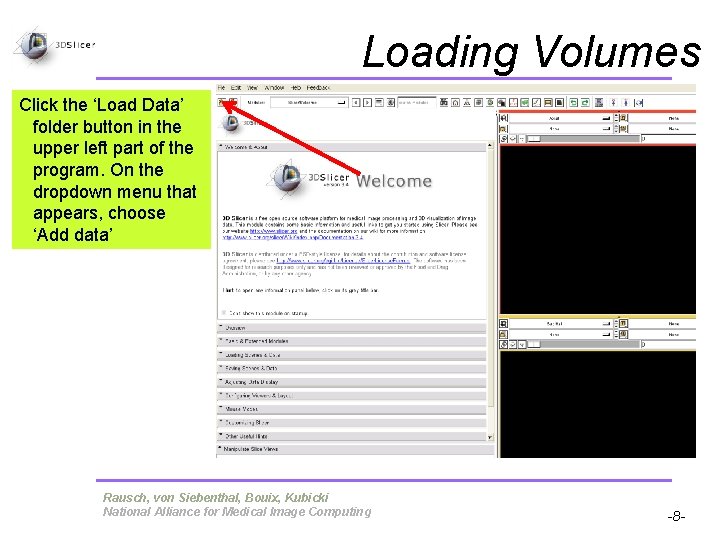Open the Modules selection dropdown
This screenshot has width=720, height=540.
pos(309,102)
